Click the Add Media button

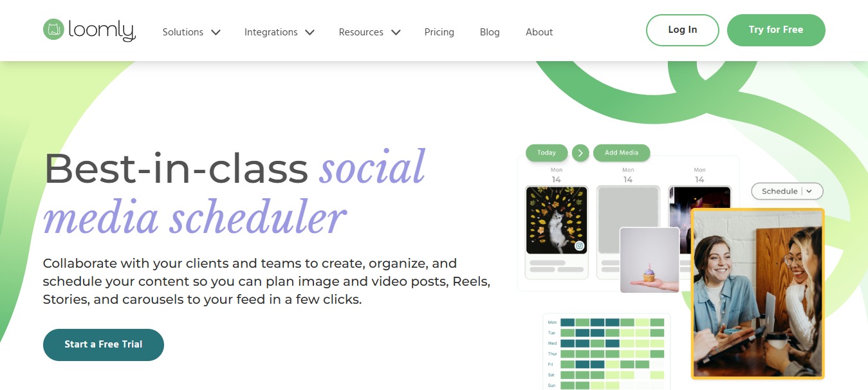[622, 153]
